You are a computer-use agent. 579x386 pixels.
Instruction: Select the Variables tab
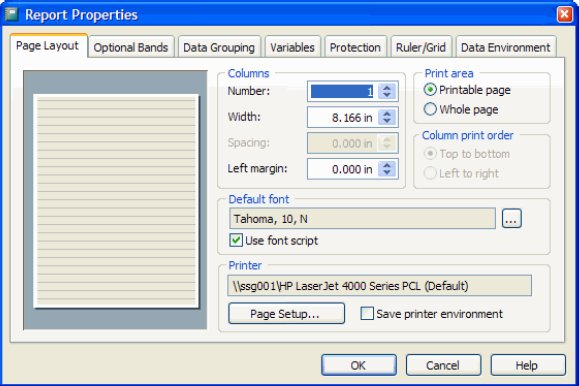point(292,47)
